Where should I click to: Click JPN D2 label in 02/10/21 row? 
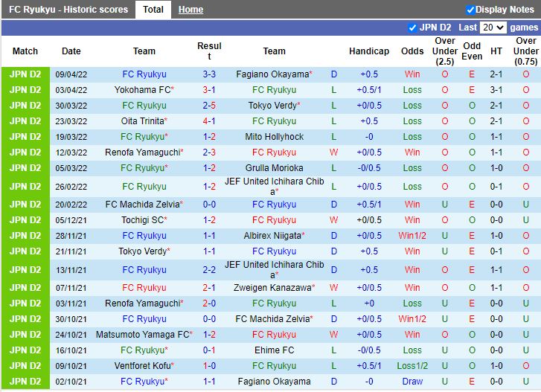click(25, 382)
